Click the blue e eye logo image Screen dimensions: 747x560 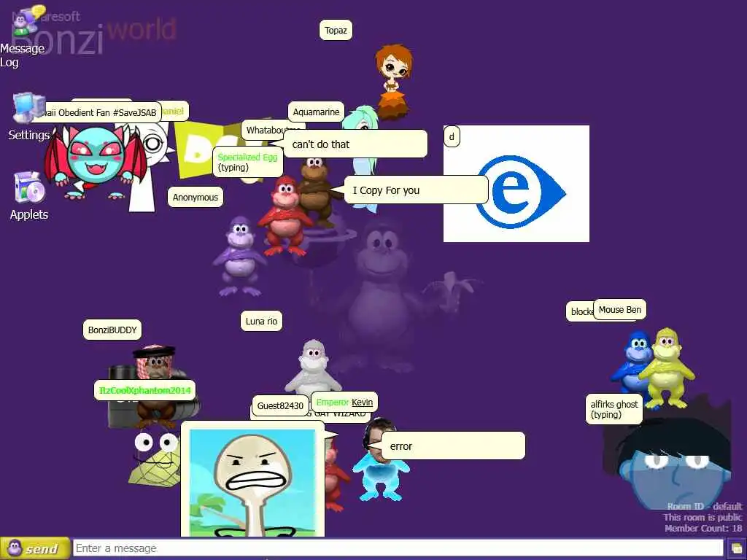coord(516,184)
